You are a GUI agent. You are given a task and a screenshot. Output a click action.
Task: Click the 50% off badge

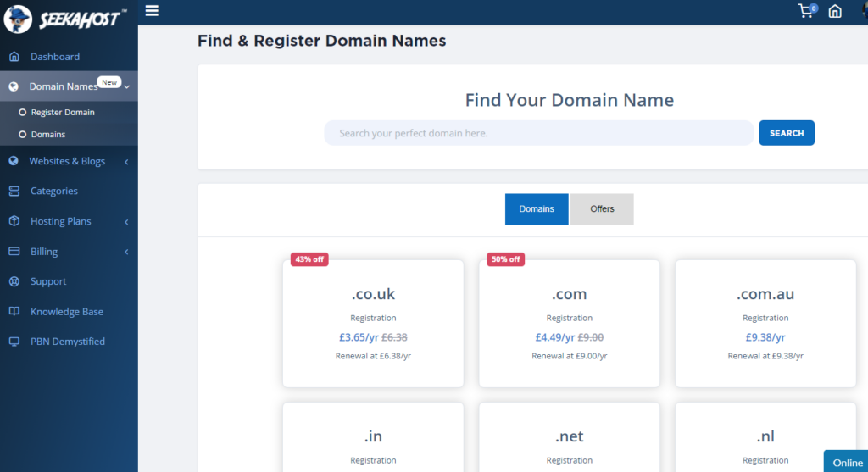pos(505,259)
